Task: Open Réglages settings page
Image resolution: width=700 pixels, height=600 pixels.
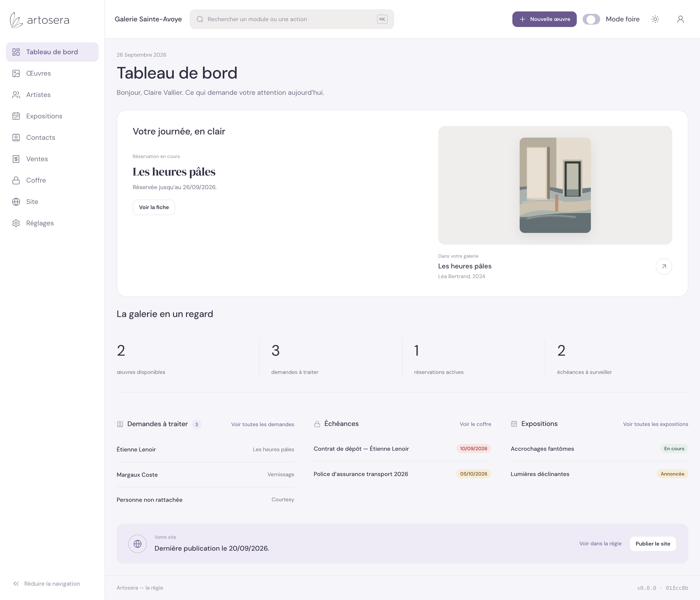Action: 52,223
